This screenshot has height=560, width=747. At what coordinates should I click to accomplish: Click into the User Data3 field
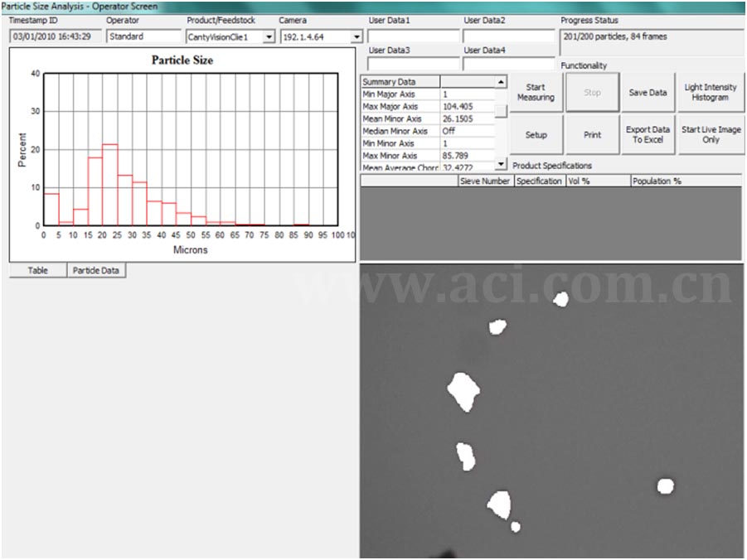click(412, 64)
